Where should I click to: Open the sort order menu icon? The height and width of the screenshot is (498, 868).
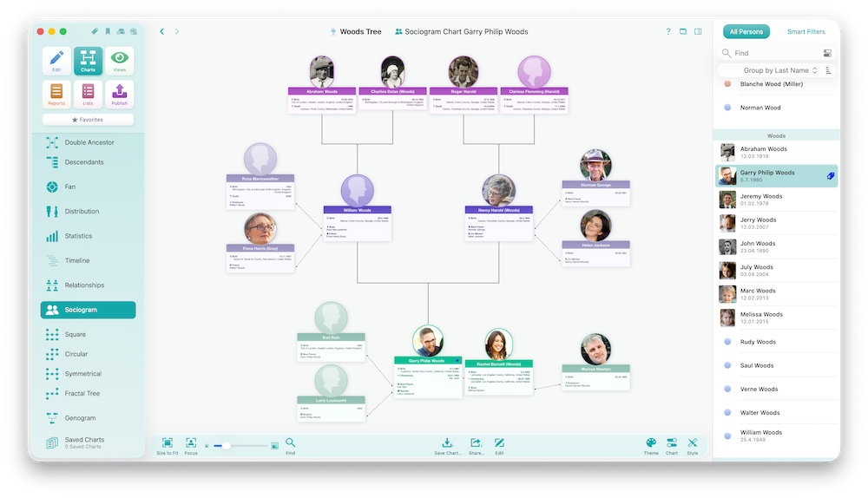click(x=828, y=70)
